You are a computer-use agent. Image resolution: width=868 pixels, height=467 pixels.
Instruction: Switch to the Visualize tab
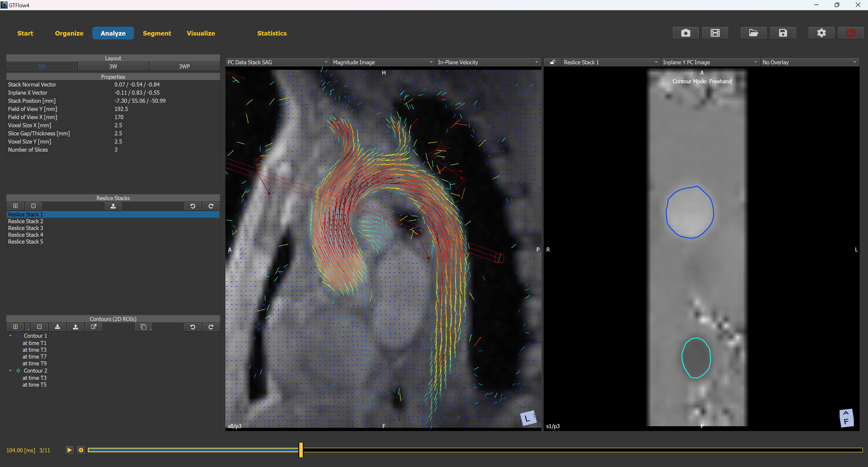click(x=201, y=33)
